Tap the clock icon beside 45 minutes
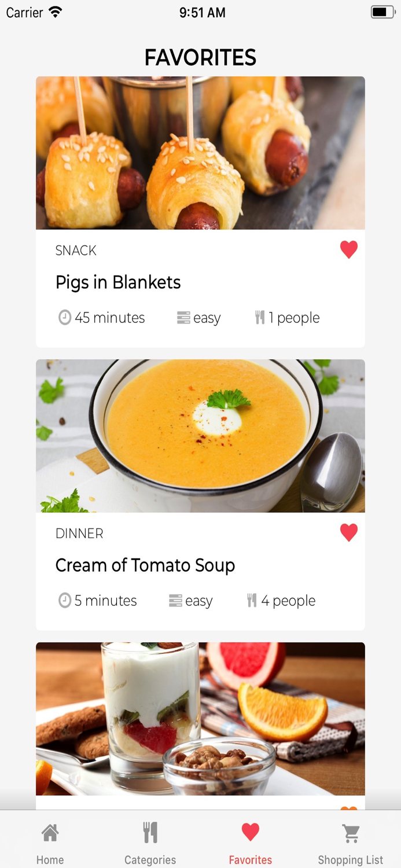The height and width of the screenshot is (868, 401). click(x=65, y=318)
